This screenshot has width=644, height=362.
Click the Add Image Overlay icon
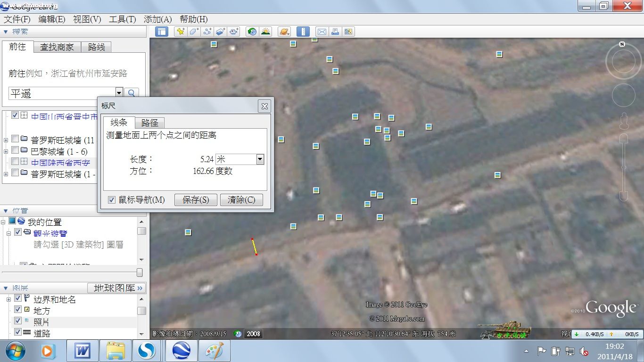[220, 32]
